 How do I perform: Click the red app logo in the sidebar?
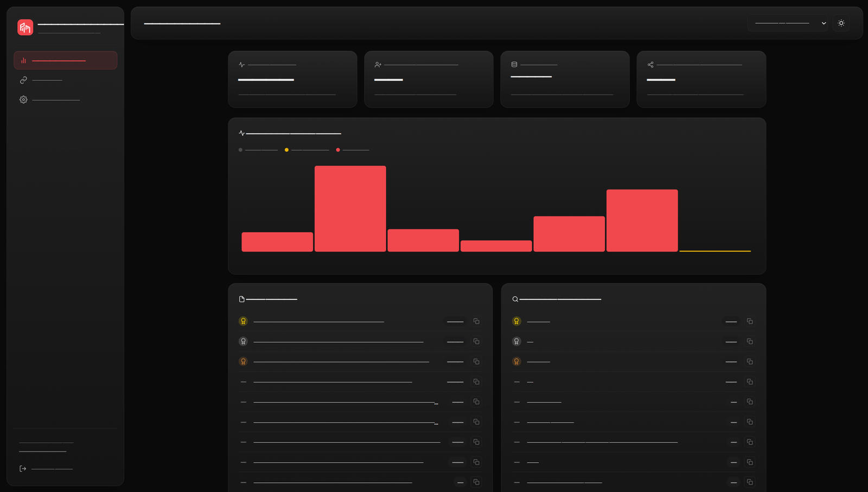pos(25,27)
